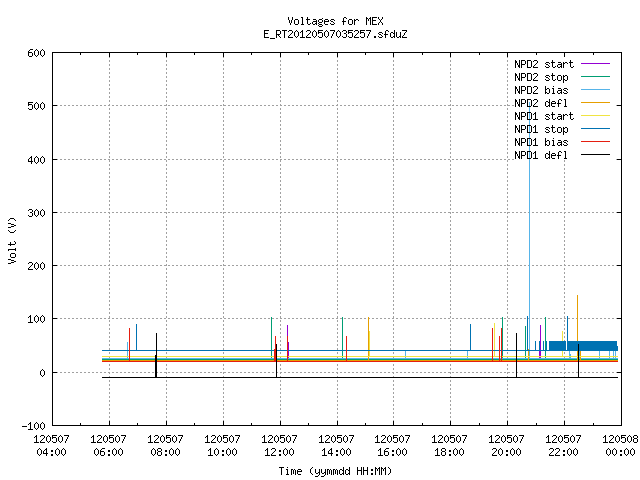640x480 pixels.
Task: Select the NPD2 start legend label
Action: [544, 64]
